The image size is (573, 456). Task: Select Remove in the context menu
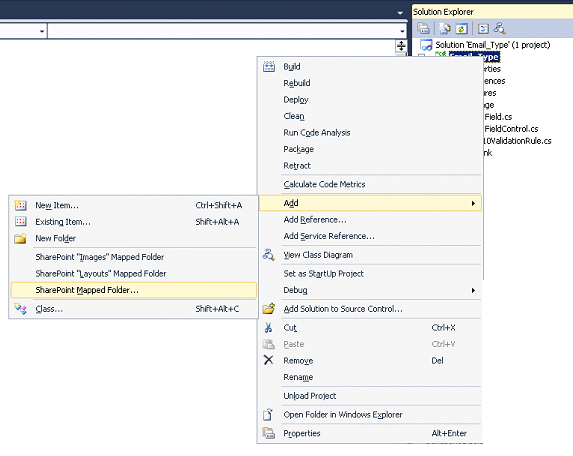(370, 361)
